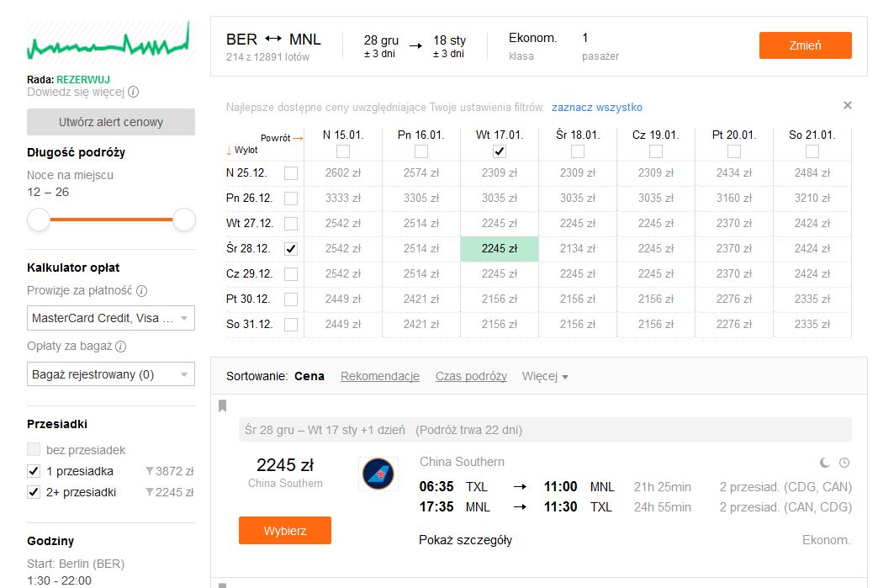Click the China Southern airline logo
The width and height of the screenshot is (878, 588).
378,474
